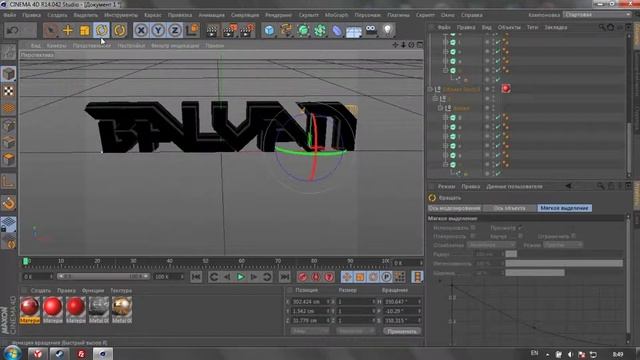
Task: Click the checkerboard texture mode icon
Action: [9, 91]
